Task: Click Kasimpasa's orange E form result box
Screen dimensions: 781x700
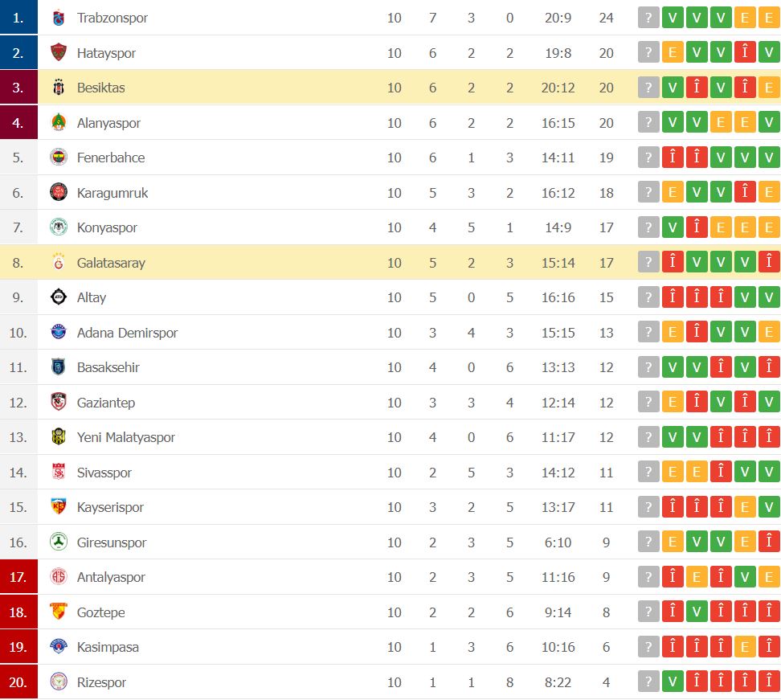Action: pos(745,647)
